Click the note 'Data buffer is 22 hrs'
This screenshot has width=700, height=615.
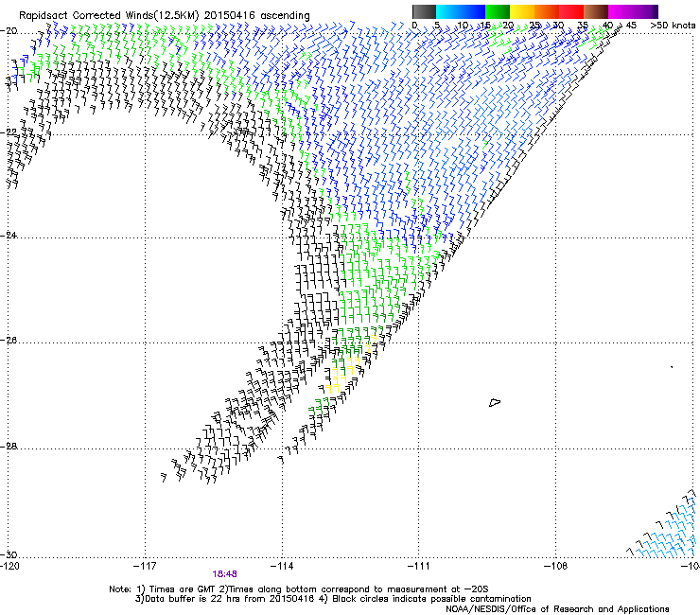click(x=193, y=599)
